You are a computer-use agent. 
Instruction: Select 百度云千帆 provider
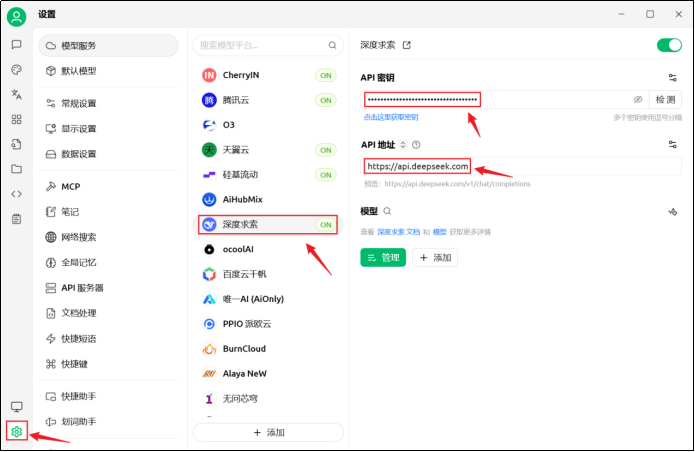(x=268, y=274)
